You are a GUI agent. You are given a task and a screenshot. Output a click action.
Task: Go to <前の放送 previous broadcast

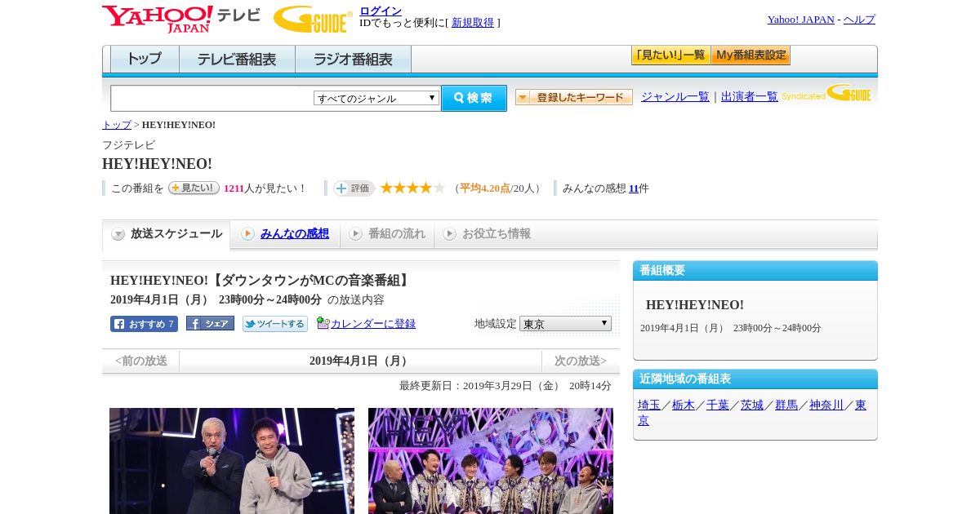[x=141, y=361]
